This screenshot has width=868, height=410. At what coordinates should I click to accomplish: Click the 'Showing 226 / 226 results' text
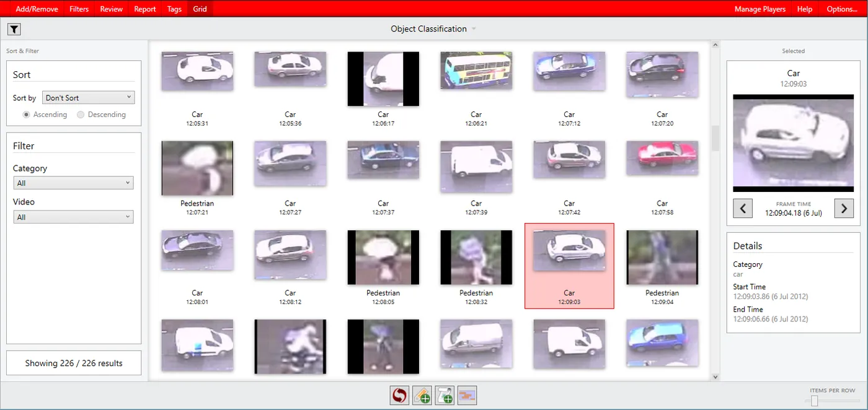[x=74, y=364]
